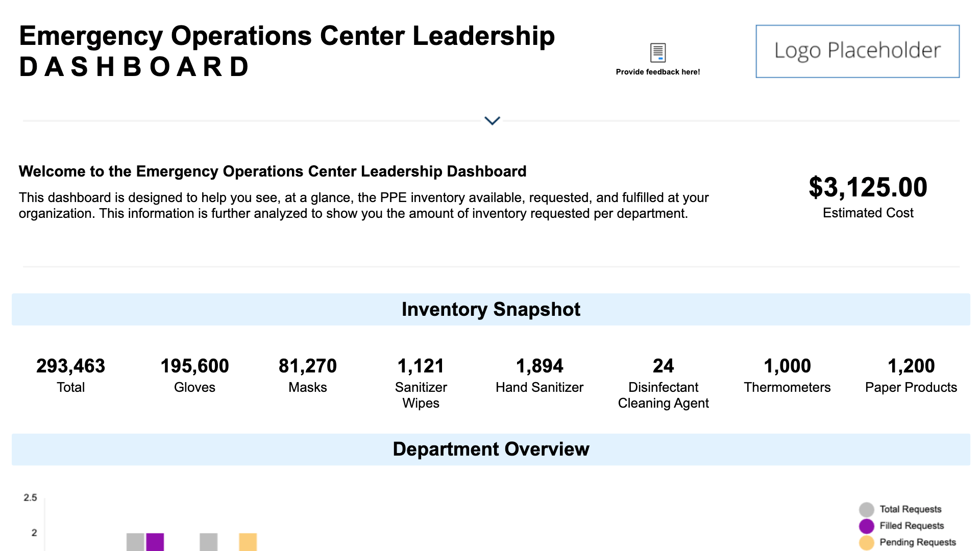Click the 1,000 Thermometers inventory value
This screenshot has height=551, width=980.
787,366
